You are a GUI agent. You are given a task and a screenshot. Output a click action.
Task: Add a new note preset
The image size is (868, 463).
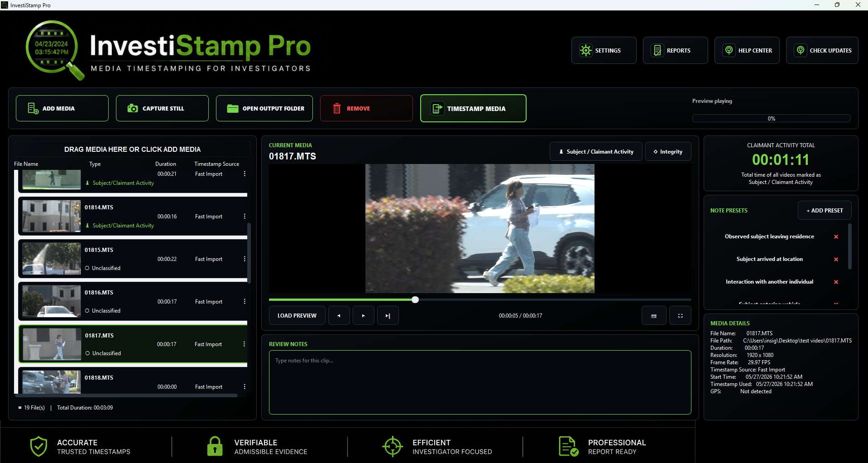point(825,210)
